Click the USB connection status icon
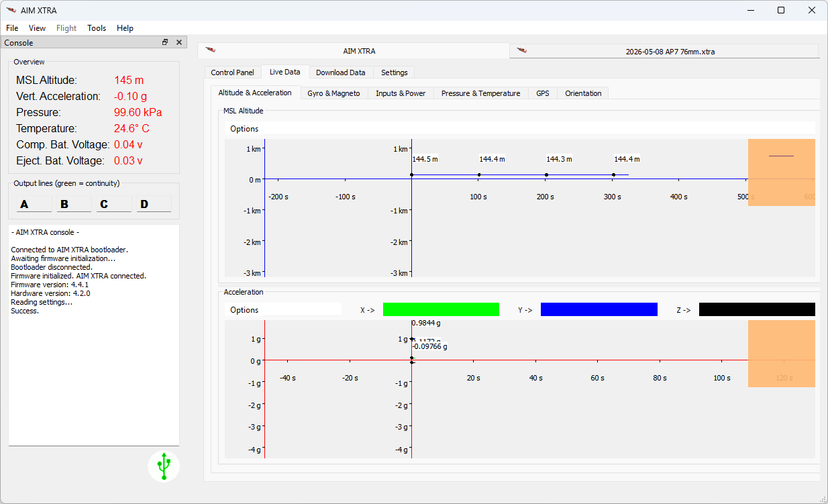This screenshot has width=828, height=504. coord(164,466)
